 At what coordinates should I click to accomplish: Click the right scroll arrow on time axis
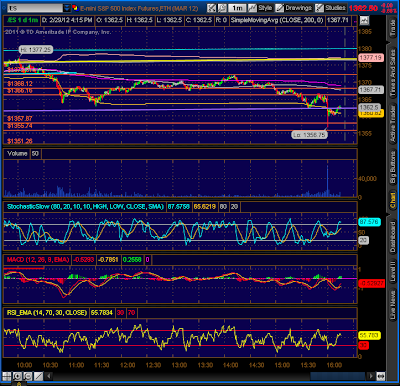(x=370, y=376)
